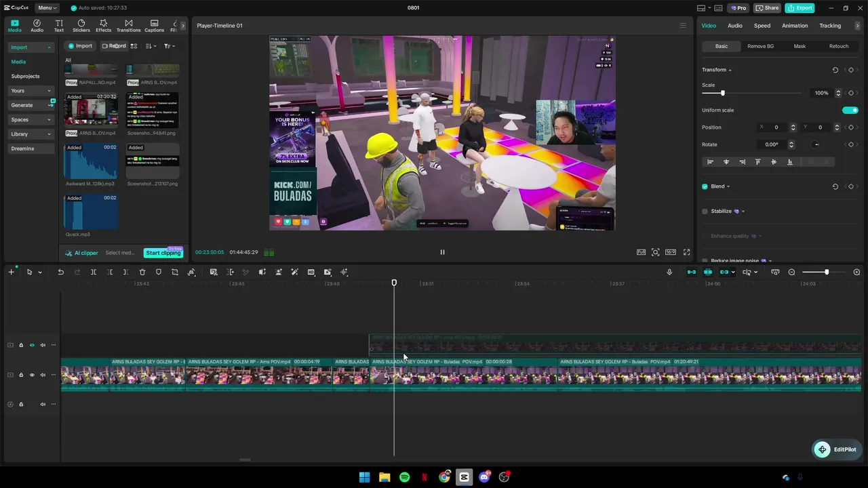Toggle the Uniform scale switch
This screenshot has width=868, height=488.
coord(850,110)
